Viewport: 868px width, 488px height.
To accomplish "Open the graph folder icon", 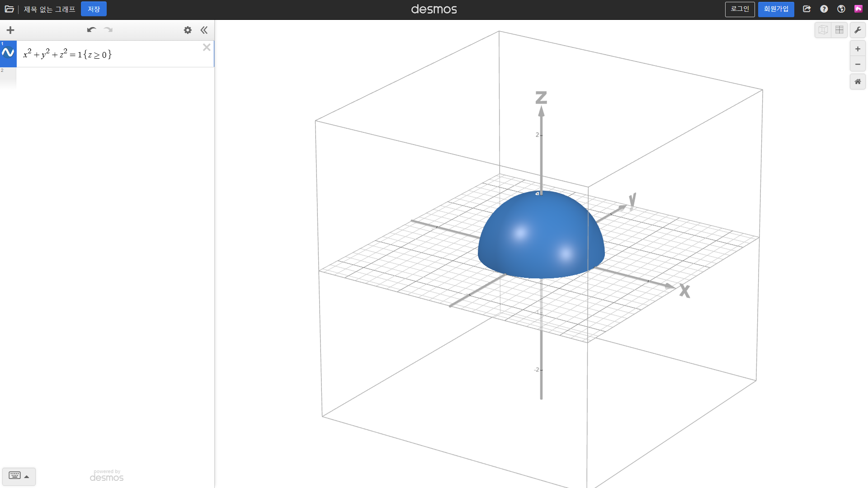I will coord(9,9).
